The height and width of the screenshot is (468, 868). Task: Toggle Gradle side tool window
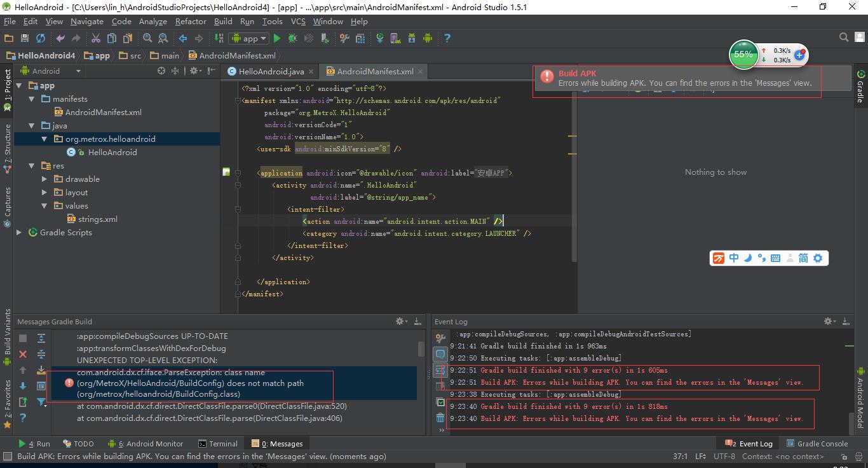(x=860, y=86)
